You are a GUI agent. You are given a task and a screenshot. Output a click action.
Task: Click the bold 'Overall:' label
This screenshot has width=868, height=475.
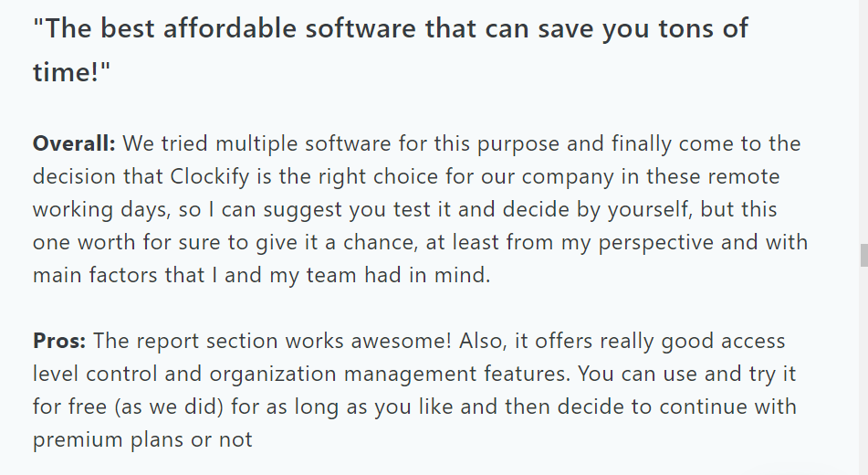74,143
